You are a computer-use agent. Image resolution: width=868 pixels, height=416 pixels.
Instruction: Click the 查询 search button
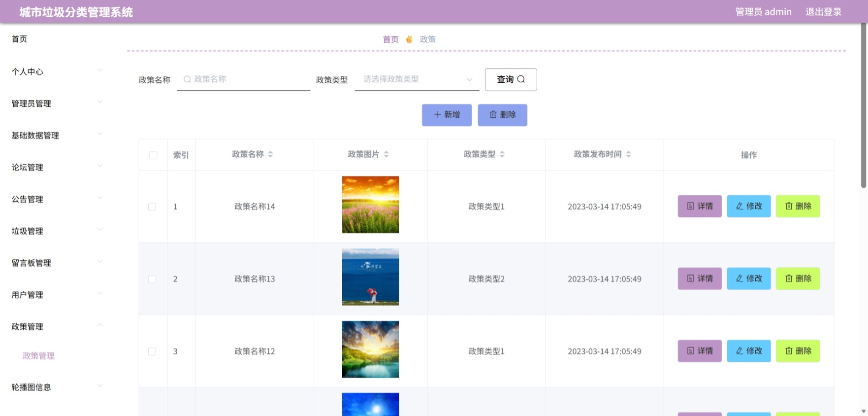pyautogui.click(x=511, y=79)
